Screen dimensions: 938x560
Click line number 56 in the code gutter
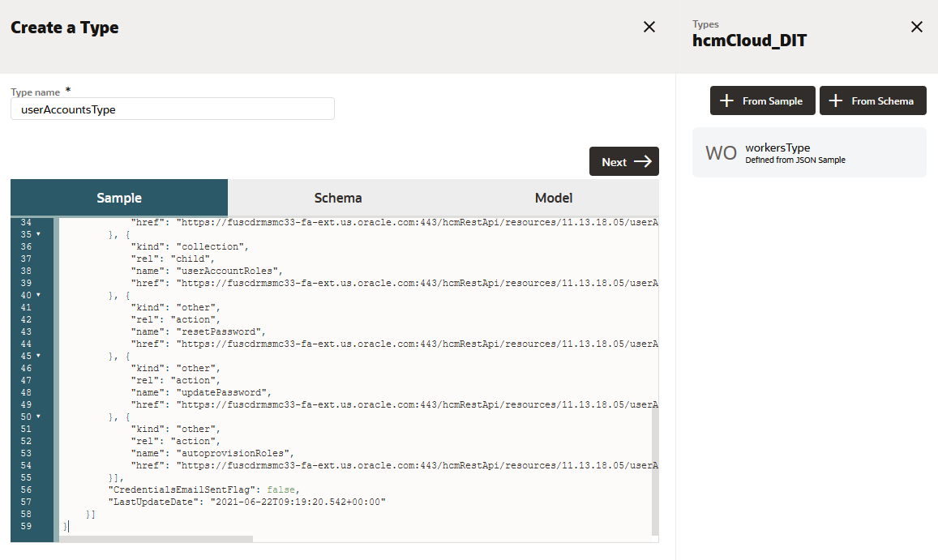coord(27,489)
